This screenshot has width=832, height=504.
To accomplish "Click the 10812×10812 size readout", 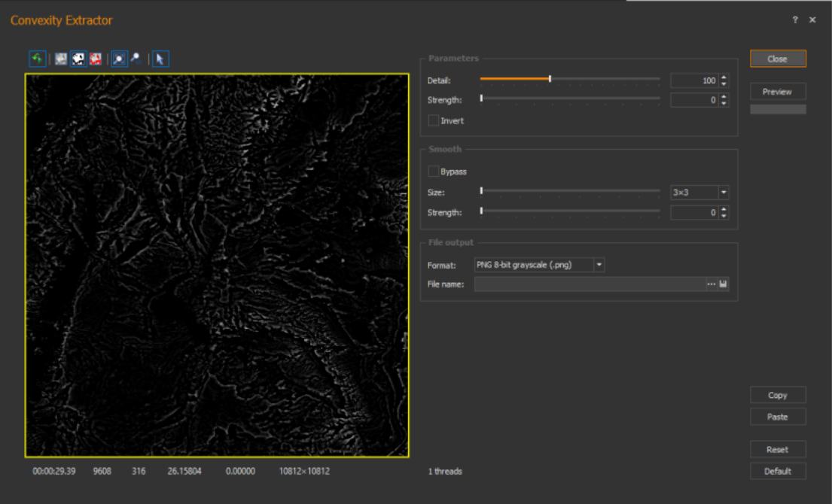I will pos(305,471).
